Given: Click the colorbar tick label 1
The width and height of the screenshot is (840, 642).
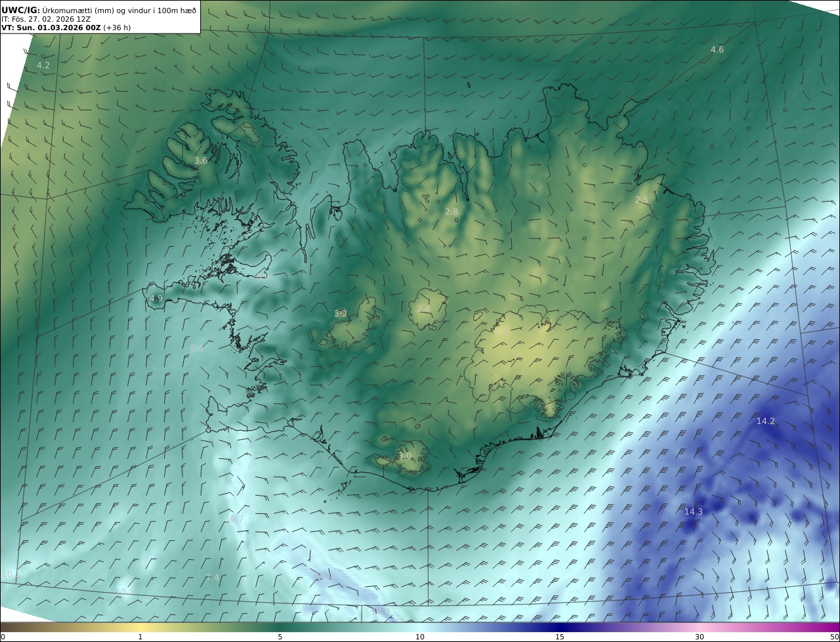Looking at the screenshot, I should tap(140, 637).
